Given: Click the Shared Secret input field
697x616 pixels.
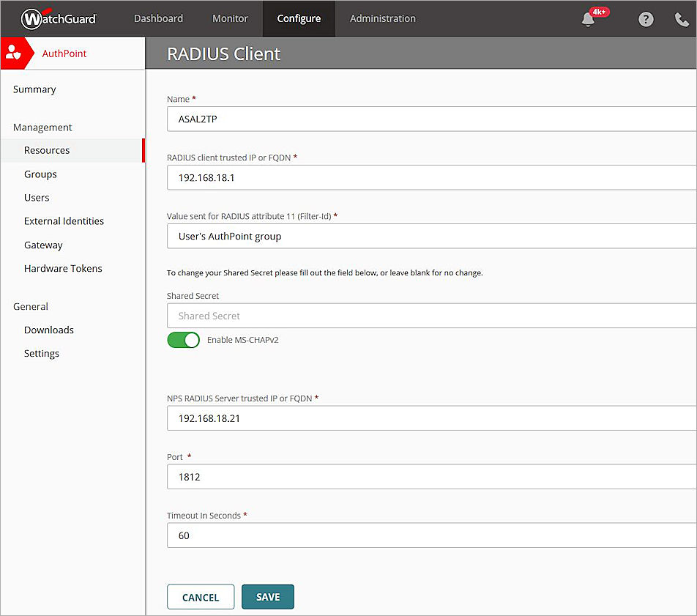Looking at the screenshot, I should coord(432,316).
